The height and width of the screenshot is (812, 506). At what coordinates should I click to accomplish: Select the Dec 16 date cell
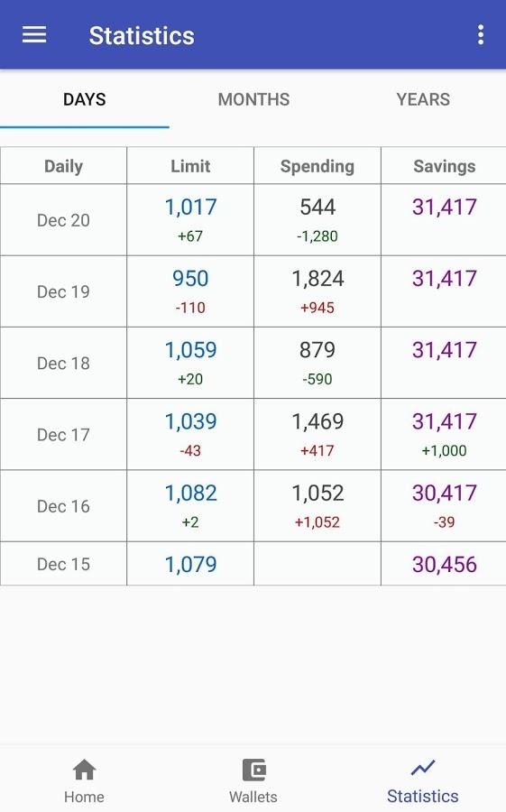[63, 506]
